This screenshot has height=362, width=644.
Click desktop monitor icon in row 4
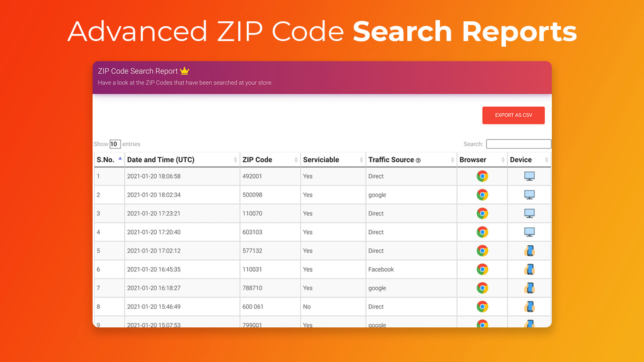tap(529, 232)
